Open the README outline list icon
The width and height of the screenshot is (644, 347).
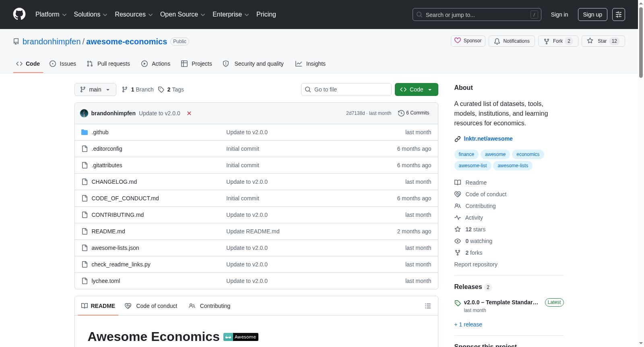(428, 306)
